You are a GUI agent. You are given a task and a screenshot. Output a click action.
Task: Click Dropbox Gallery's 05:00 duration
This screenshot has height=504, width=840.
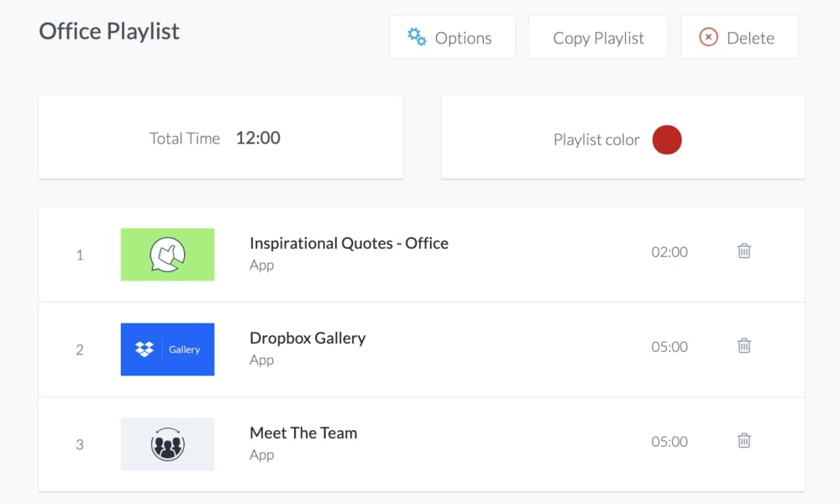coord(669,347)
